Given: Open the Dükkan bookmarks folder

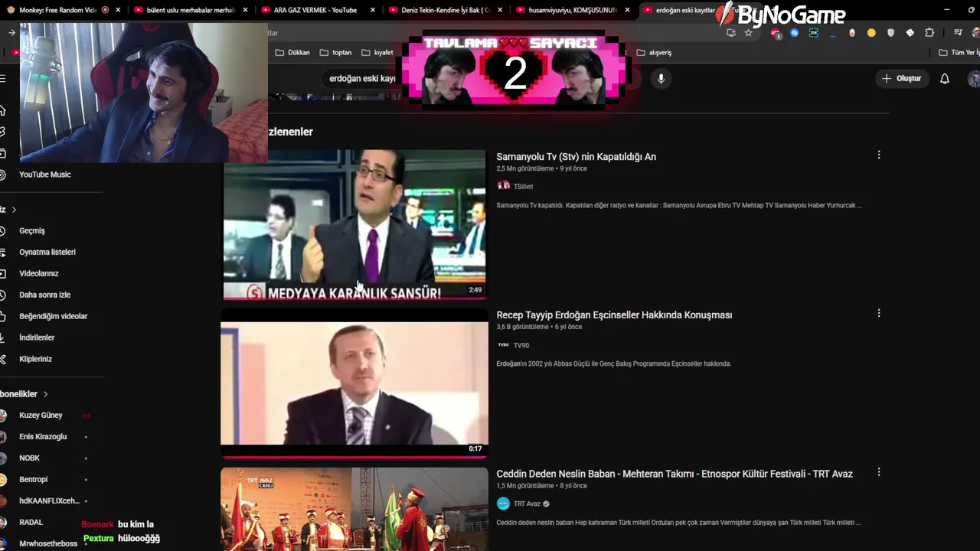Looking at the screenshot, I should click(292, 53).
